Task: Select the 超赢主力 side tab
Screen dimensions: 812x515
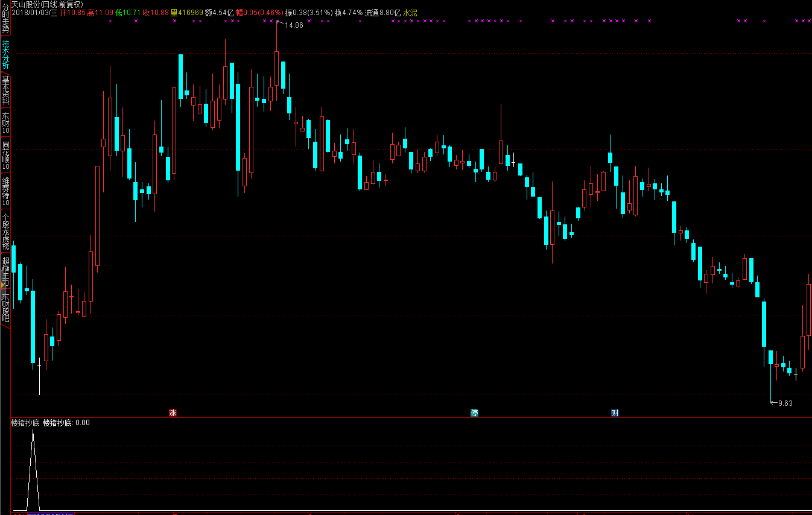Action: click(x=5, y=271)
